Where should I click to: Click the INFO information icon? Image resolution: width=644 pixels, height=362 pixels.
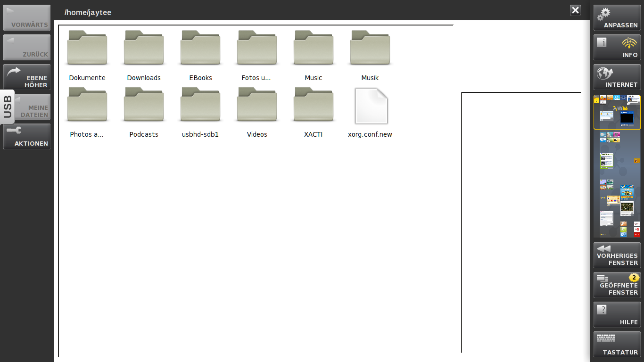coord(617,47)
